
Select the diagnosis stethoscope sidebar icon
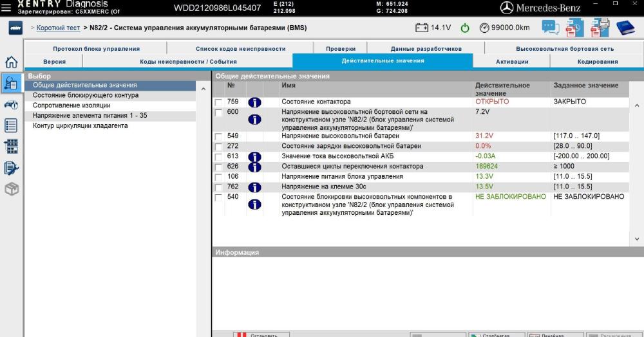coord(11,83)
